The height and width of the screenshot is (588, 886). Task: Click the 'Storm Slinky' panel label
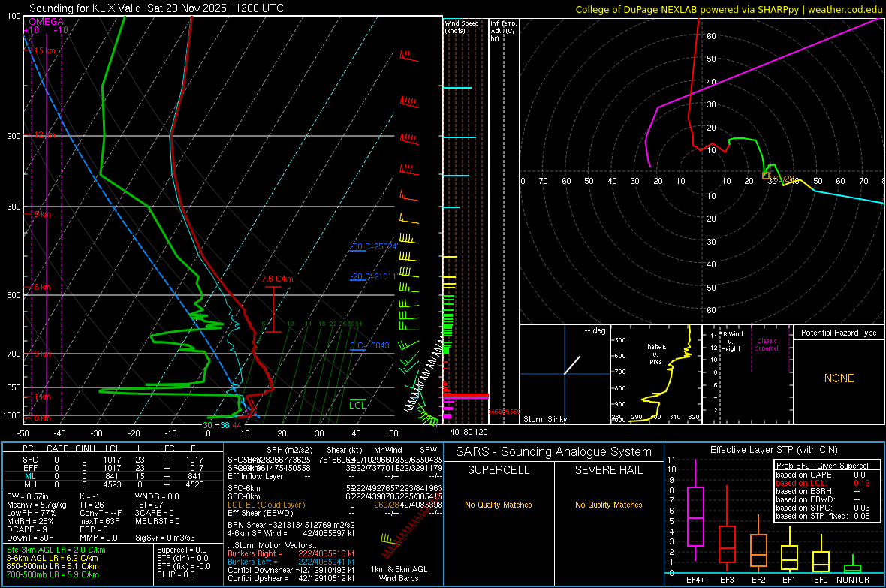click(544, 419)
